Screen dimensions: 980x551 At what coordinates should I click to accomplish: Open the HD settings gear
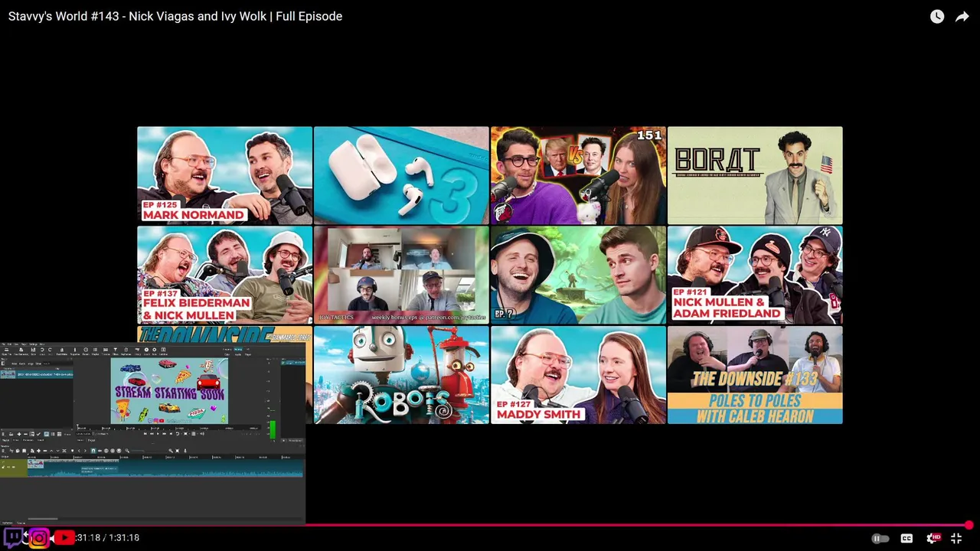pos(933,539)
